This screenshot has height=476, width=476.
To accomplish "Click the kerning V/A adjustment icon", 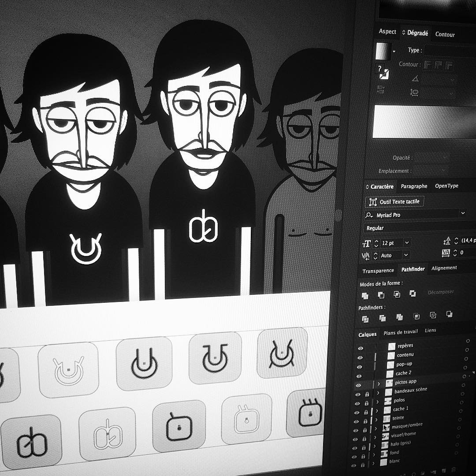I will [366, 256].
